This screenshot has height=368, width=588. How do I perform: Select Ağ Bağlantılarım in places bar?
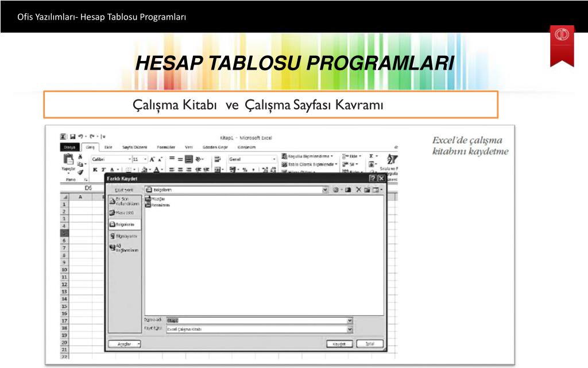tap(125, 248)
